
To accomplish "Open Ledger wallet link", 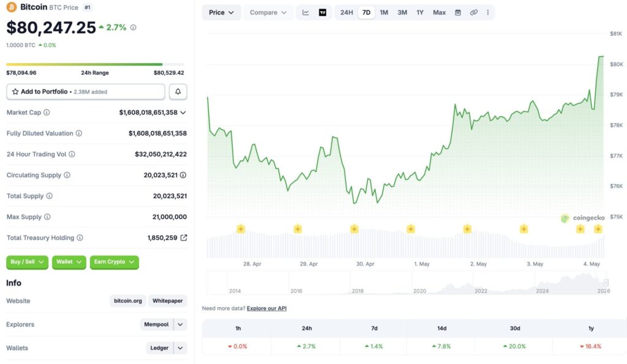I will click(x=159, y=348).
